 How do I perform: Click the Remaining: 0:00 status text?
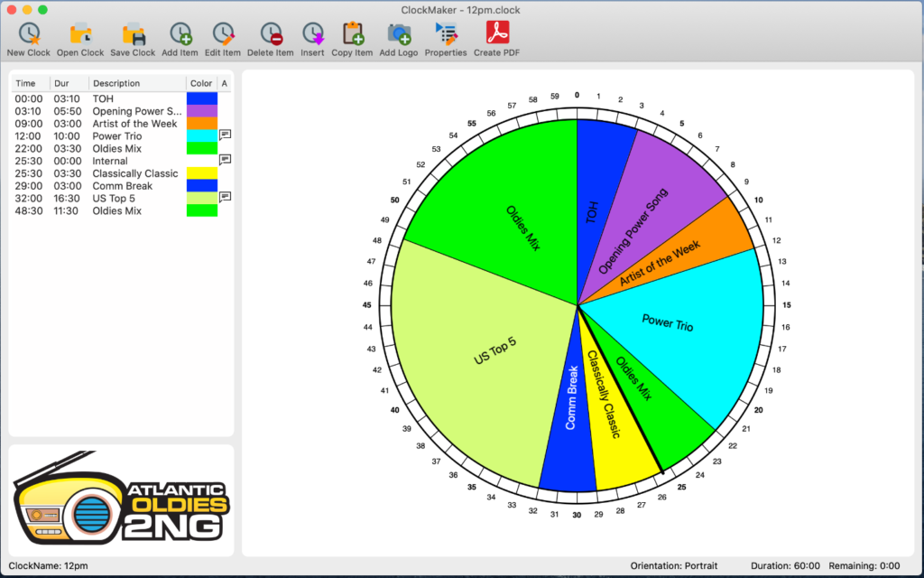[864, 565]
